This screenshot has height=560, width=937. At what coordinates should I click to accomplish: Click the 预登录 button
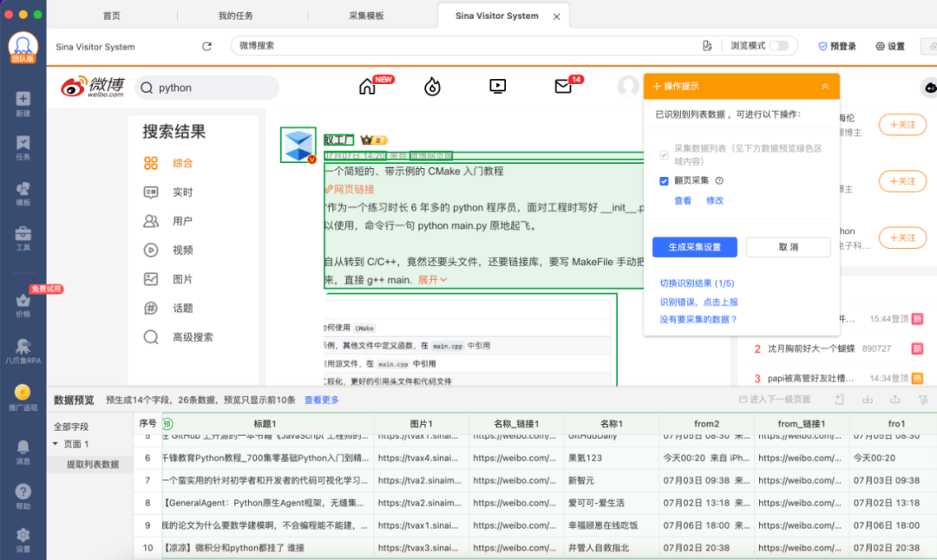[x=837, y=46]
